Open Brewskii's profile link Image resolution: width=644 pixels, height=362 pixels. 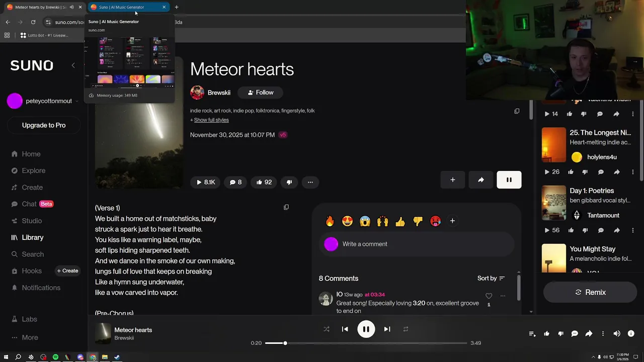point(219,93)
